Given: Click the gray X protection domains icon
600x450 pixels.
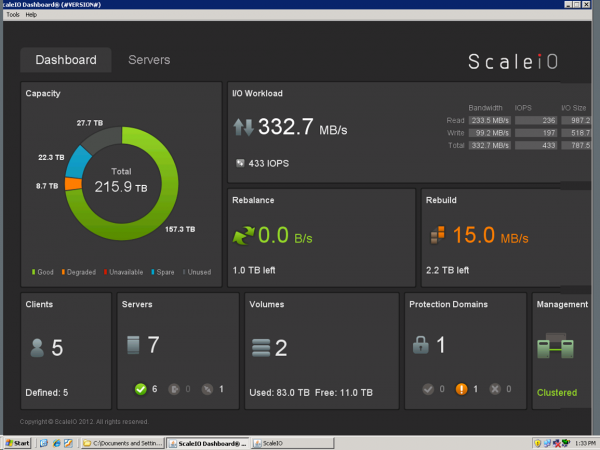Looking at the screenshot, I should [x=495, y=389].
